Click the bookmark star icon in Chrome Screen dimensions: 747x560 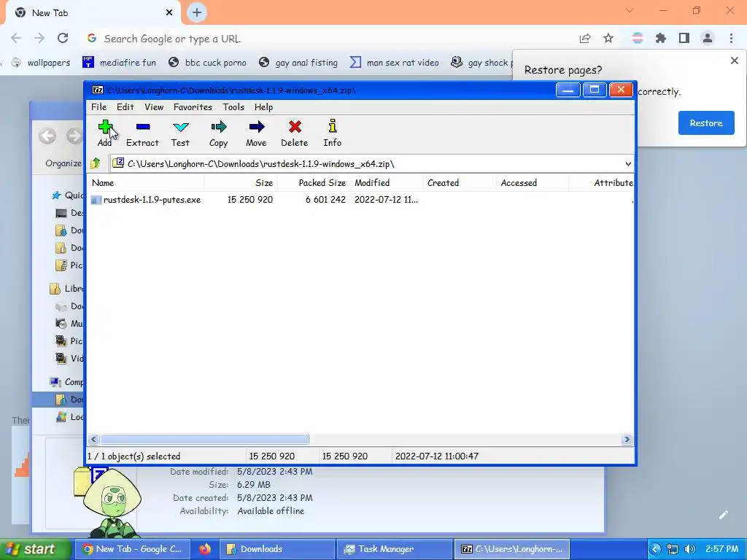click(608, 38)
